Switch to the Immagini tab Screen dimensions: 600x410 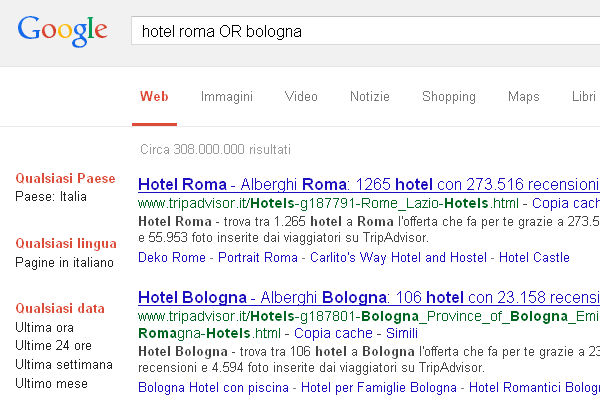(226, 97)
